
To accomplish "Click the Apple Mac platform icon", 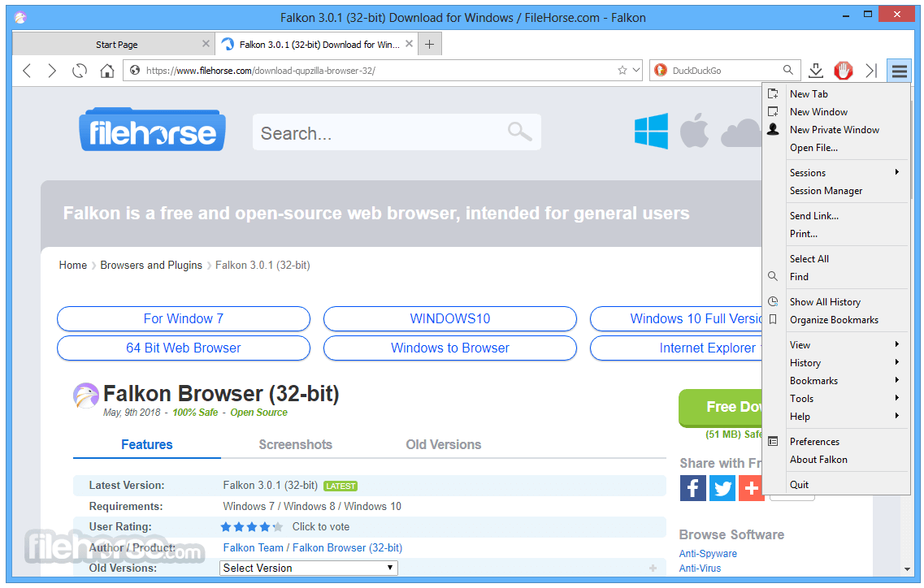I will click(694, 130).
